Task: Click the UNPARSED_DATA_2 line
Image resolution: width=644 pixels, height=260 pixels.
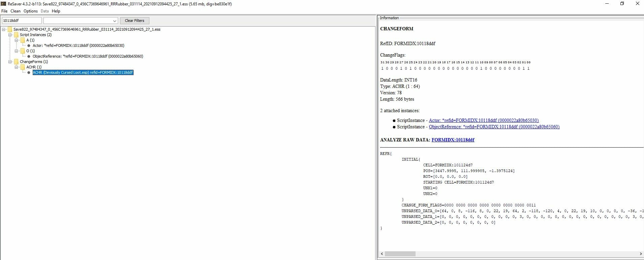Action: coord(449,222)
